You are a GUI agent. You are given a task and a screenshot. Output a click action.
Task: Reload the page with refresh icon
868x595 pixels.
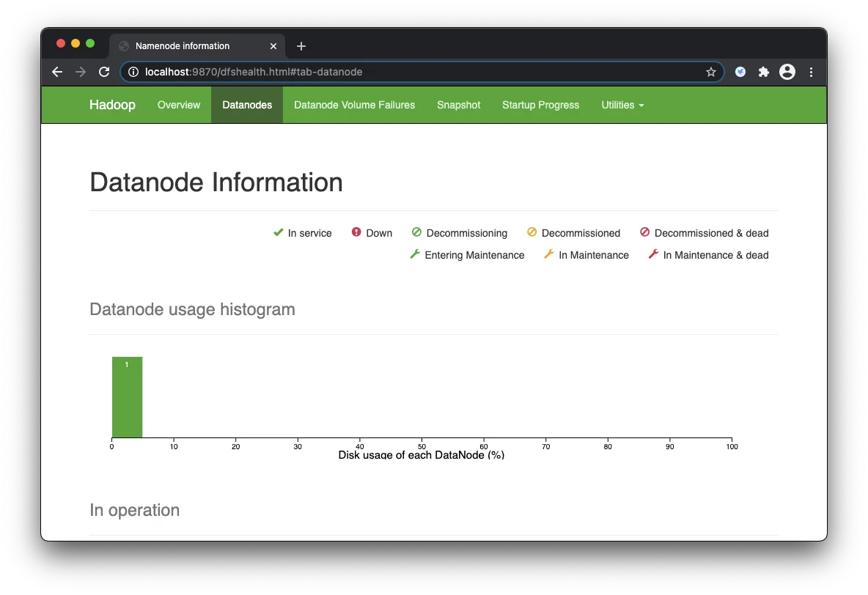click(104, 72)
